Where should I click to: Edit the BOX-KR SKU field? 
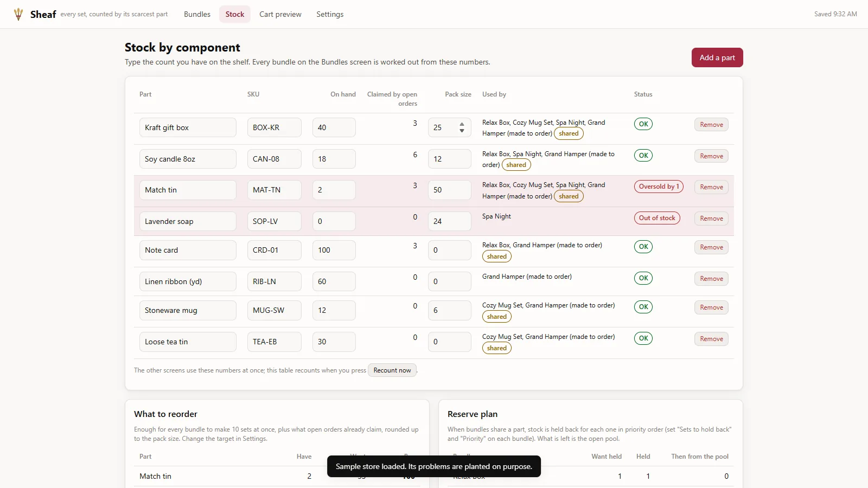click(x=275, y=127)
